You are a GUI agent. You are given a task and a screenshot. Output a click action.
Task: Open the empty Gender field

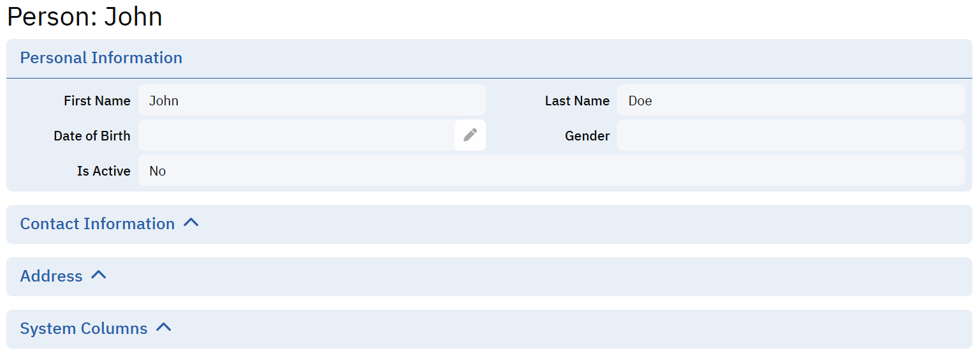click(x=791, y=135)
